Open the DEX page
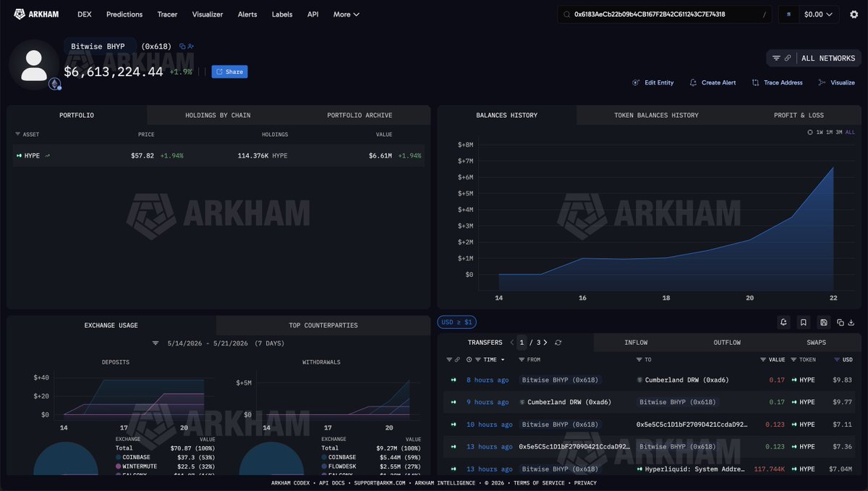This screenshot has height=491, width=868. [85, 14]
